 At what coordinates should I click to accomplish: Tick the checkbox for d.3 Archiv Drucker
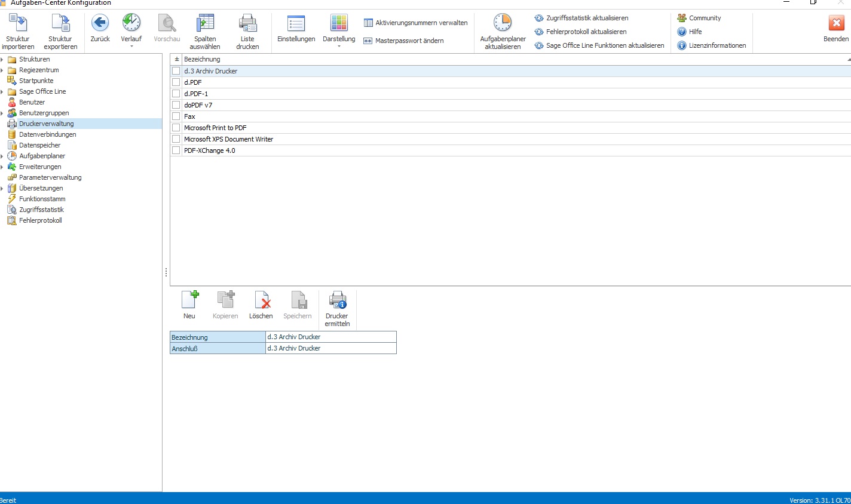point(176,71)
